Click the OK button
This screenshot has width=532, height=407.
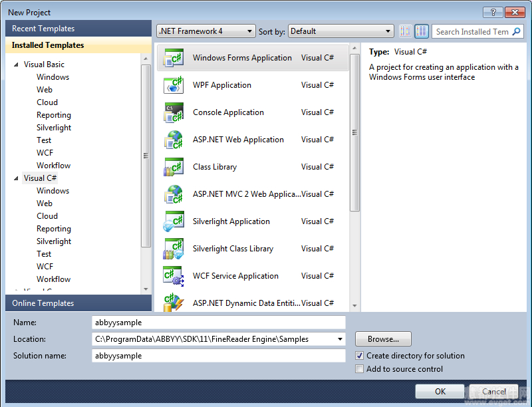(440, 392)
